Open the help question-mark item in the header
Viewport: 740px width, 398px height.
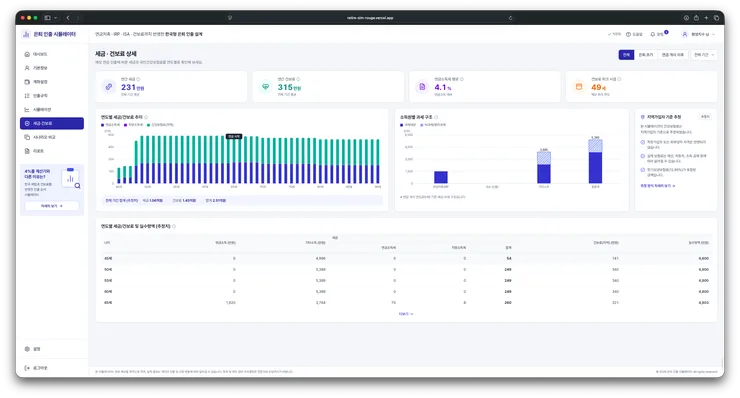tap(634, 34)
